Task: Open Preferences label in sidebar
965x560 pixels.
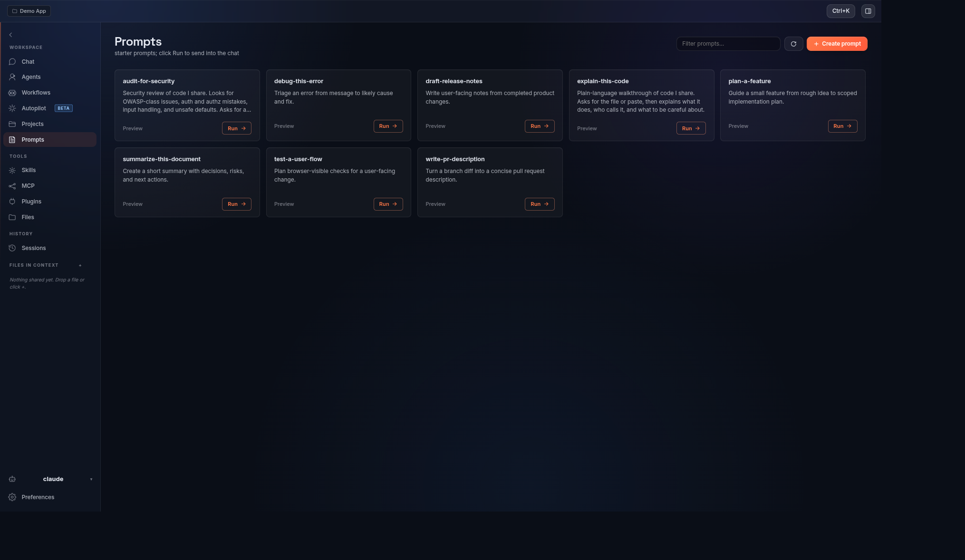Action: coord(38,497)
